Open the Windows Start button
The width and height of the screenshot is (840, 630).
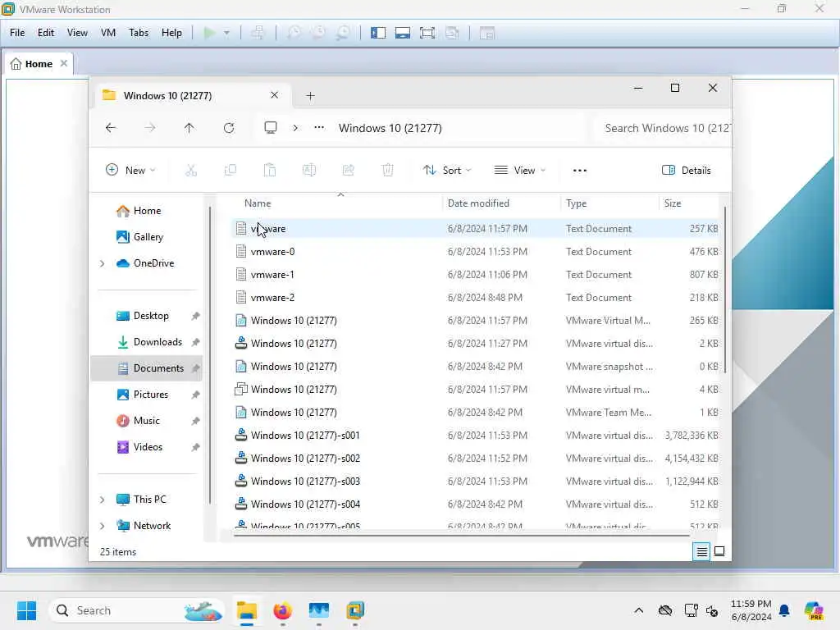(x=26, y=610)
